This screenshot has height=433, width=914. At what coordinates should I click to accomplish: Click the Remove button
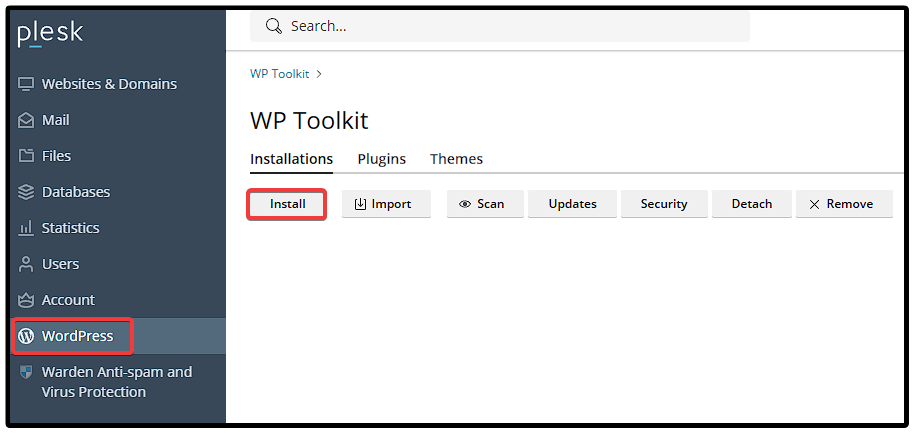tap(844, 204)
